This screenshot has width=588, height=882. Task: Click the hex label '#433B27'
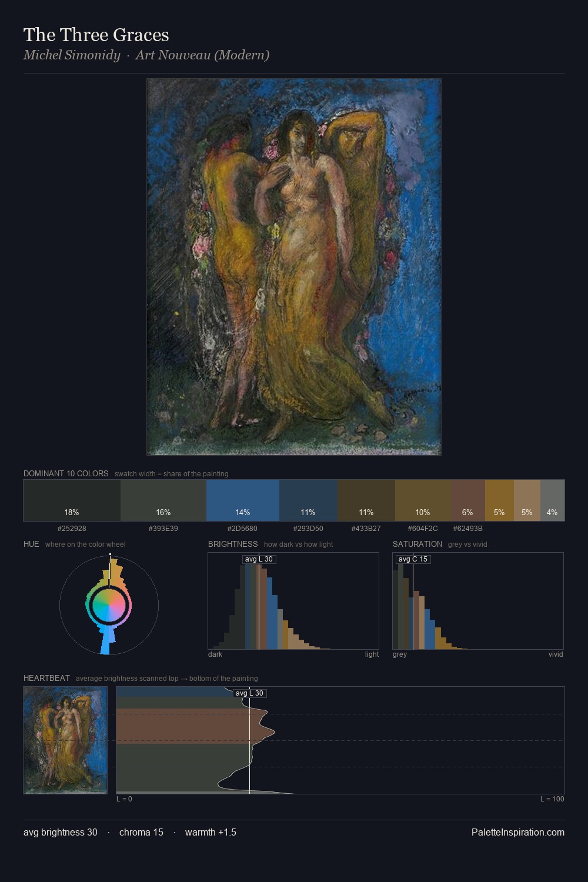(366, 529)
